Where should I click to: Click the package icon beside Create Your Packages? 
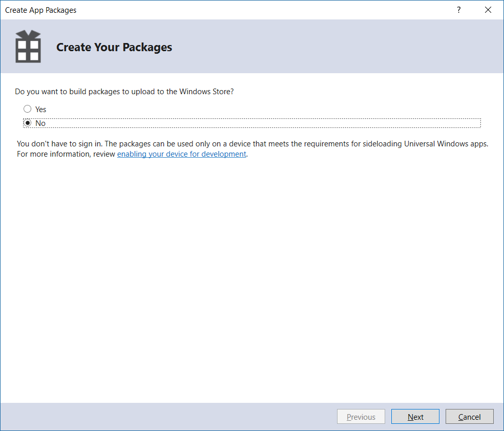tap(28, 46)
